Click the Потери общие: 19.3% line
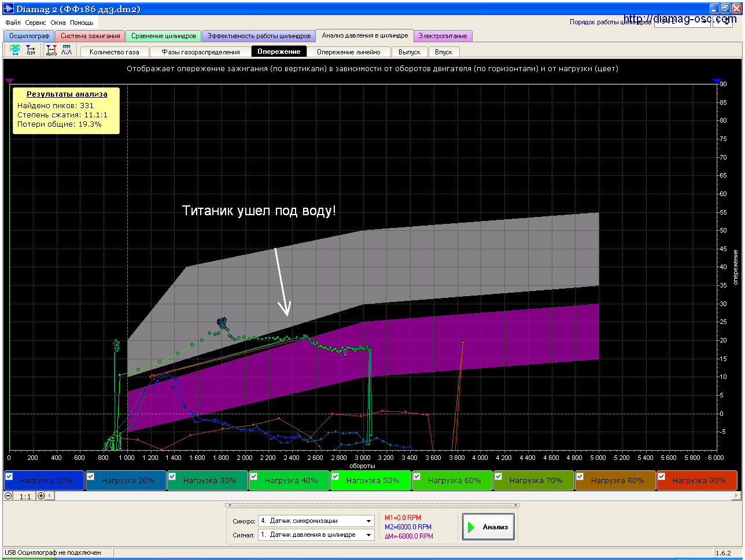The height and width of the screenshot is (560, 745). pos(60,124)
